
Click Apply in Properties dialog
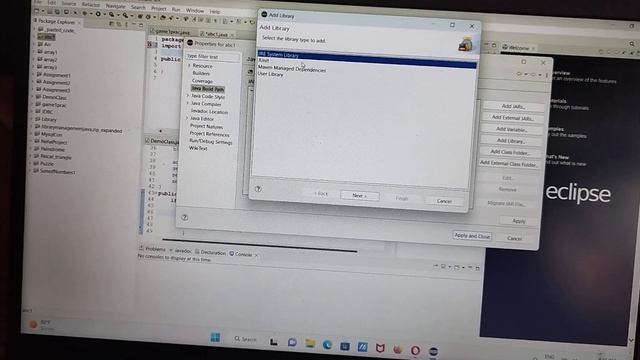pos(518,221)
